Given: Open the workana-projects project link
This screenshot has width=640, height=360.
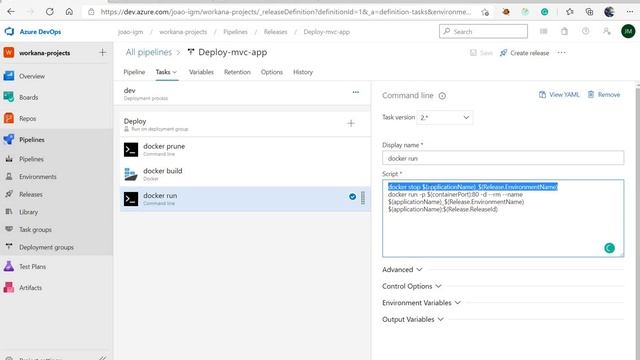Looking at the screenshot, I should pos(44,53).
